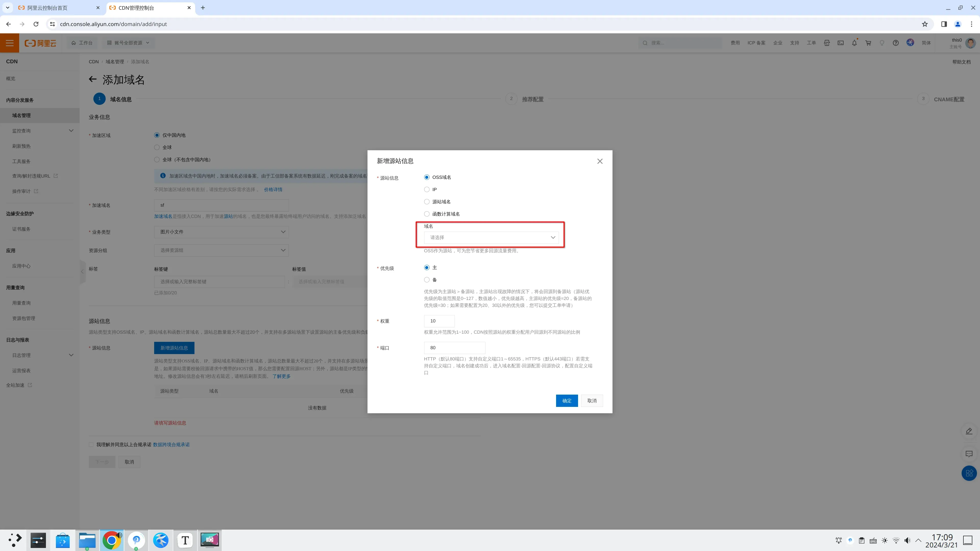Open the shopping cart icon
Screen dimensions: 980x551
pos(868,43)
